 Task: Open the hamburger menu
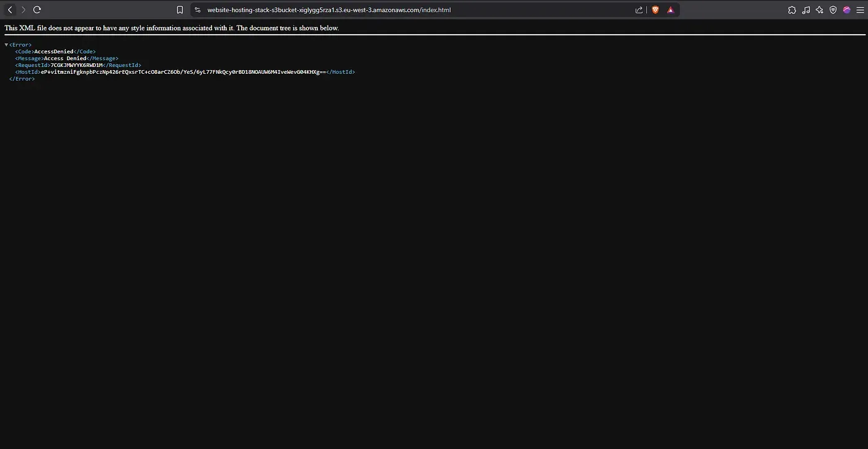[861, 9]
